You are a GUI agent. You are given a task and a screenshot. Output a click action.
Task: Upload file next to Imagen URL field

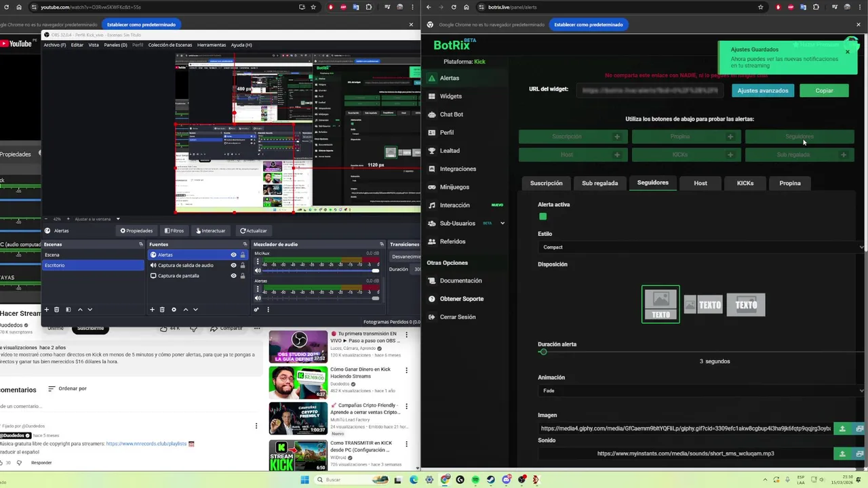click(x=842, y=428)
